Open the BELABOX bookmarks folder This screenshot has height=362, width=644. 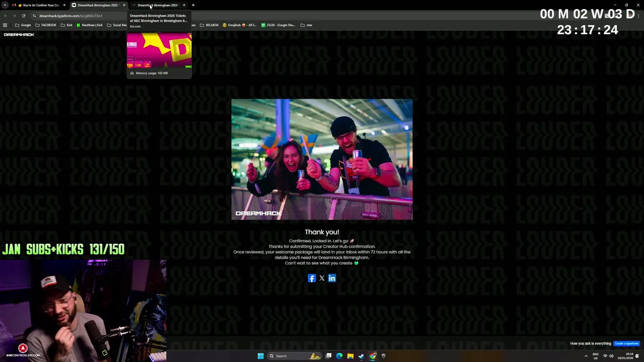pos(209,25)
